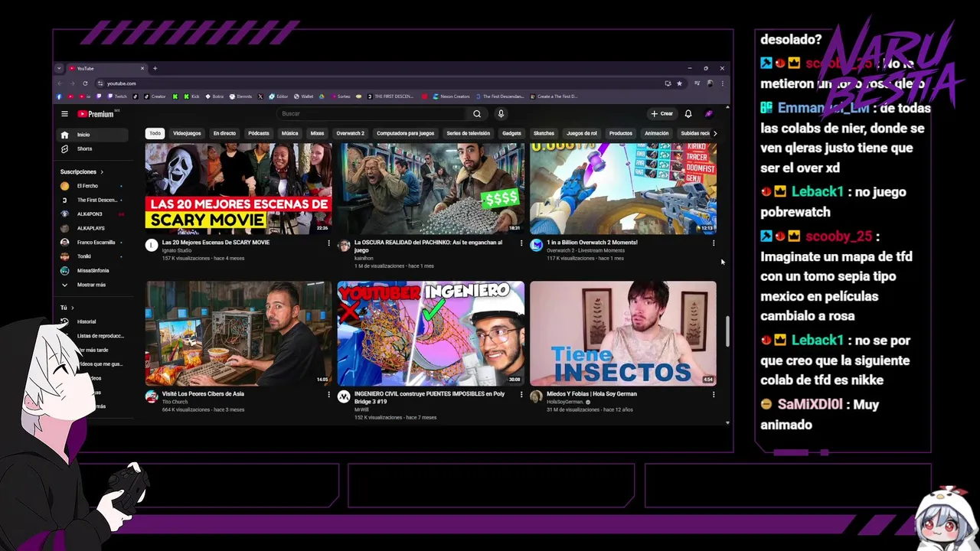This screenshot has width=980, height=551.
Task: Click the YouTube search input field
Action: coord(373,114)
